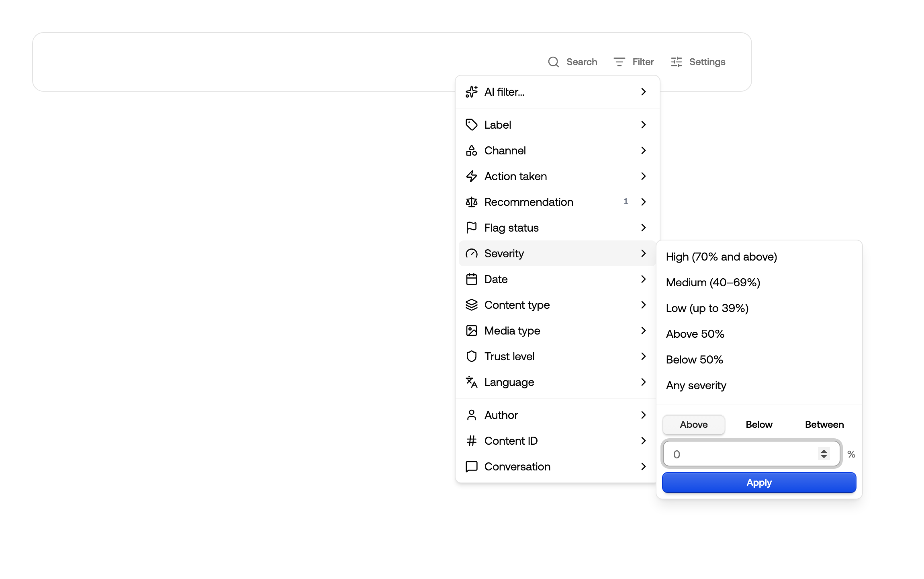This screenshot has height=579, width=924.
Task: Expand the Content type submenu chevron
Action: pos(643,305)
